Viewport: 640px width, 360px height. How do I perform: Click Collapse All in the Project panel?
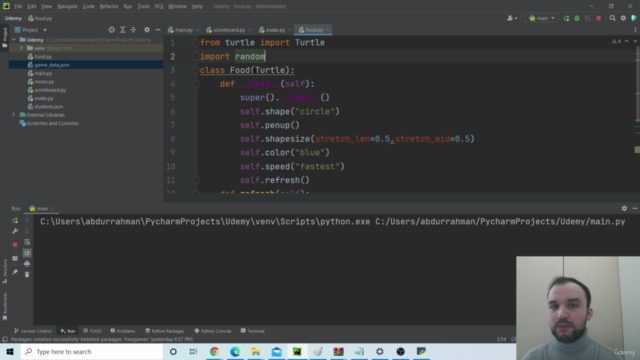pyautogui.click(x=133, y=30)
